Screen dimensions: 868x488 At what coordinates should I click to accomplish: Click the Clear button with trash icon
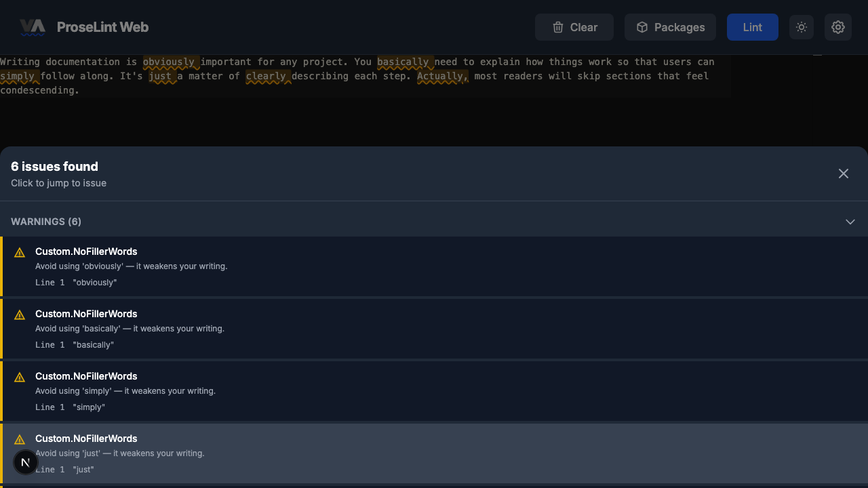[x=574, y=27]
